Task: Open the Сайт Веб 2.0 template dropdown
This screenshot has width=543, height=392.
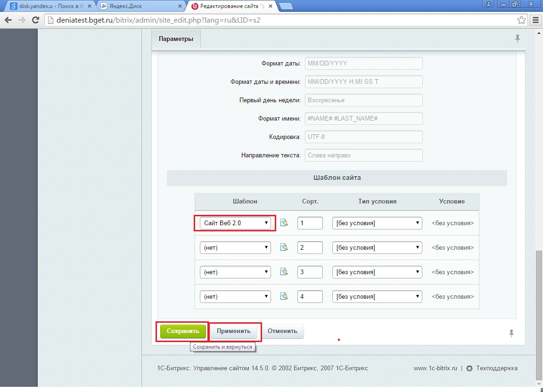Action: click(235, 223)
